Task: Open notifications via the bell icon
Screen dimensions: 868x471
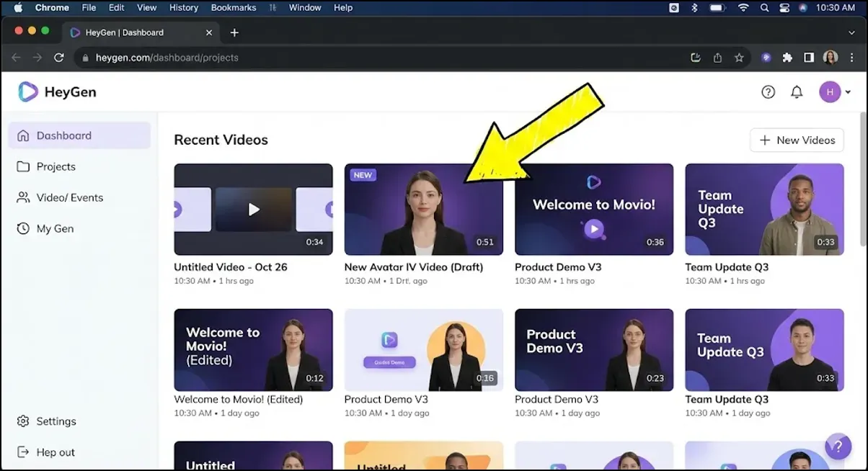Action: click(x=797, y=91)
